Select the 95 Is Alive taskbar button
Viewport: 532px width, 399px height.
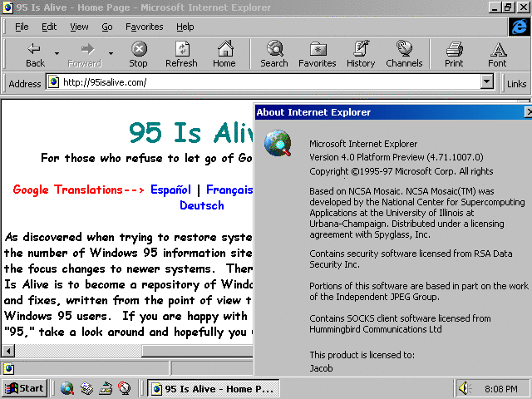[x=214, y=388]
